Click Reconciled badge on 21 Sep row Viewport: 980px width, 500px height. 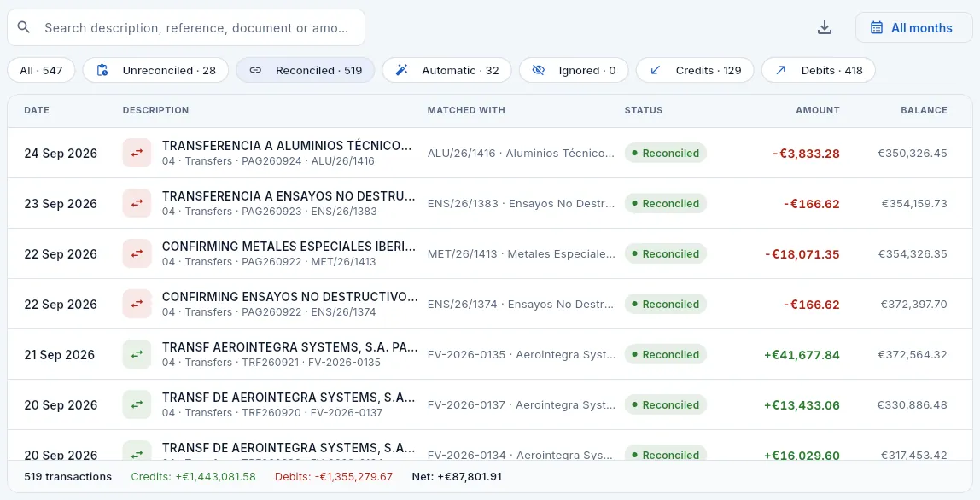[665, 354]
